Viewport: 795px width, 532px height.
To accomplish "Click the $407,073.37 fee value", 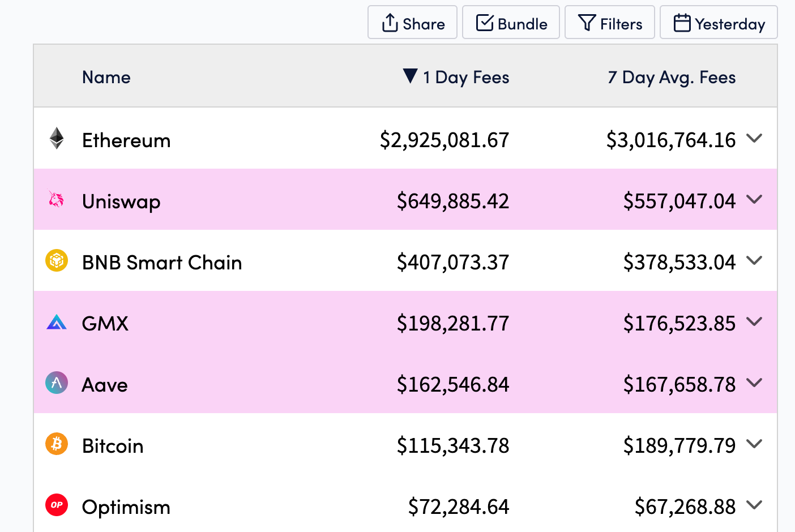I will tap(453, 262).
